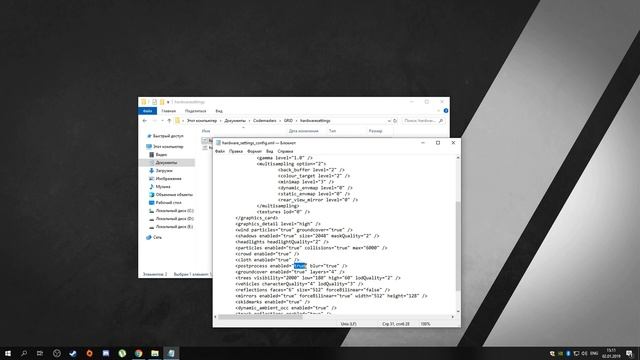The width and height of the screenshot is (640, 360).
Task: Open the recent locations dropdown in Explorer
Action: click(162, 121)
